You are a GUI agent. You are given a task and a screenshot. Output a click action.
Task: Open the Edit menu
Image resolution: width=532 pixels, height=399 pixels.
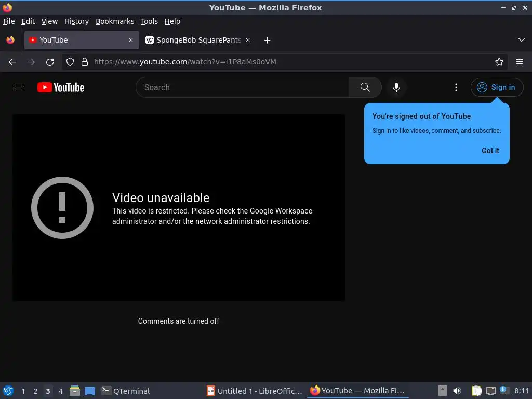(x=28, y=21)
